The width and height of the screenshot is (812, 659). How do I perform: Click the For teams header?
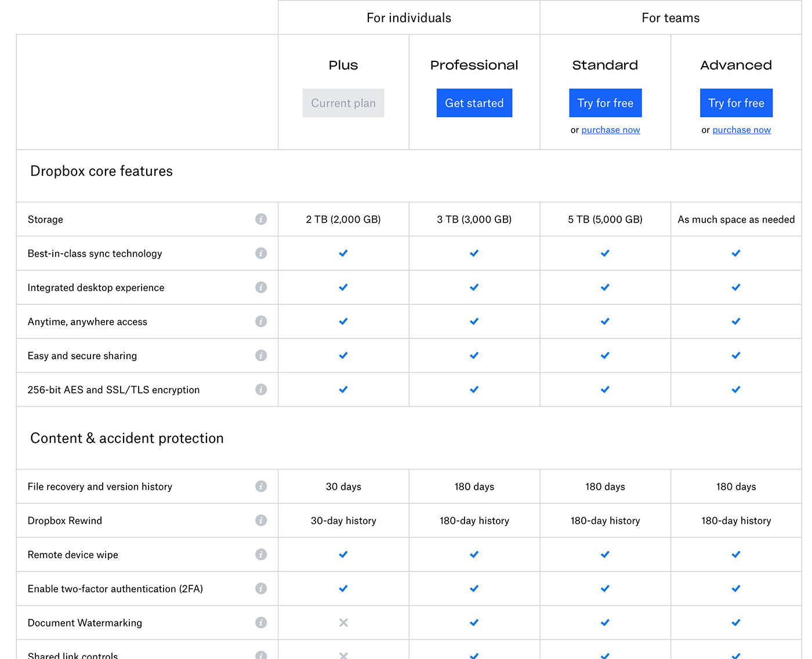[x=670, y=18]
